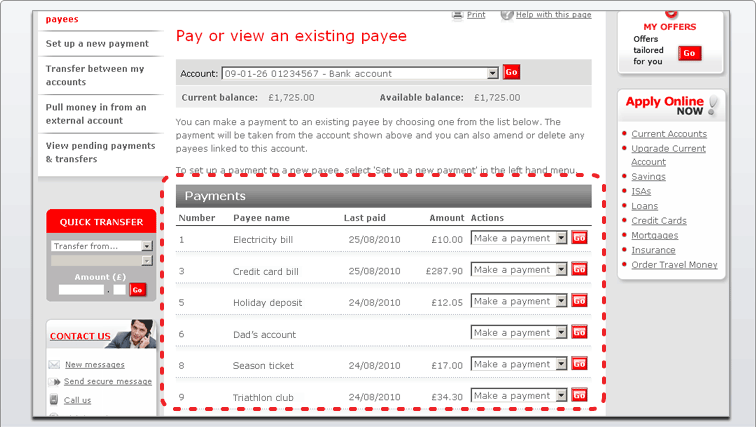
Task: Click the Amount pounds input field
Action: (80, 289)
